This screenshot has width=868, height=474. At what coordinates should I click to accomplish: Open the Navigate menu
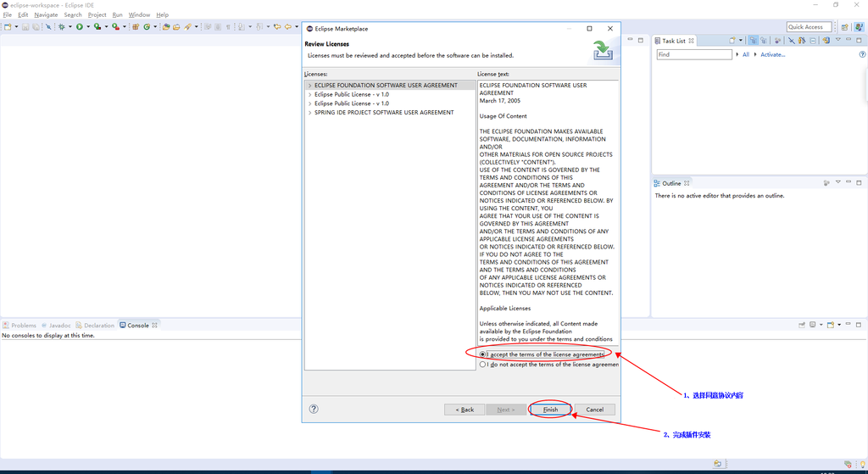(x=46, y=14)
